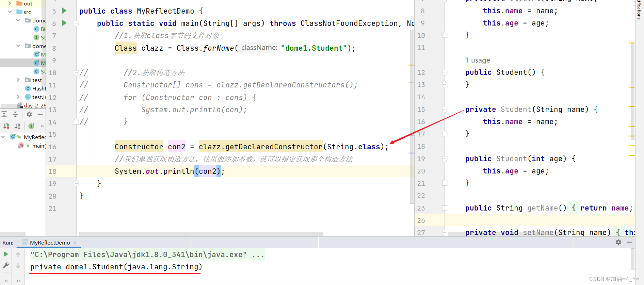Click the run gutter icon beside the main method

tap(64, 23)
